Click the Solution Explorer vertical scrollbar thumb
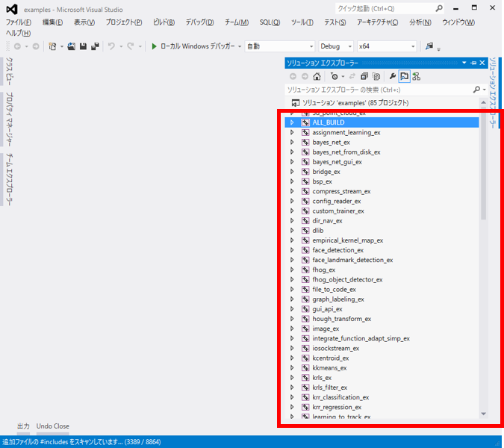Image resolution: width=504 pixels, height=448 pixels. 483,164
